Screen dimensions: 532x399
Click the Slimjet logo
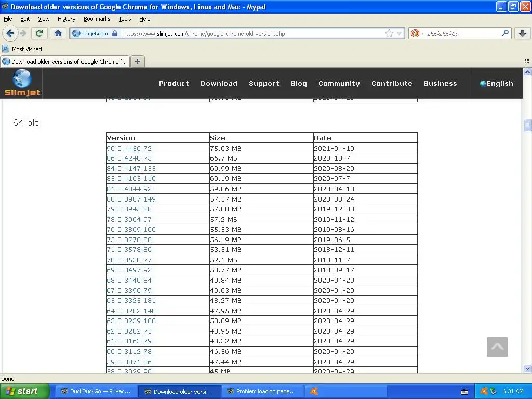coord(22,83)
